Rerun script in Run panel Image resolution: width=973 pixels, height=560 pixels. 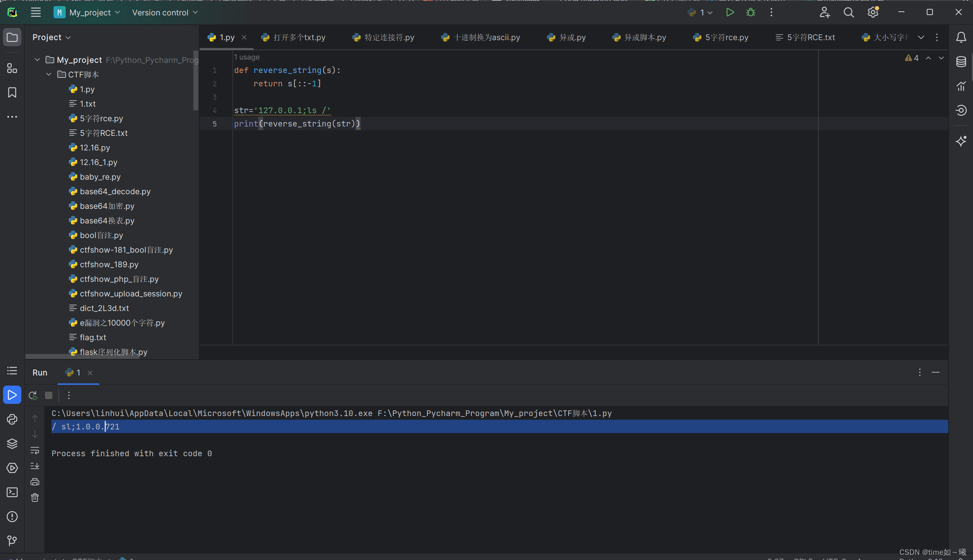coord(33,395)
